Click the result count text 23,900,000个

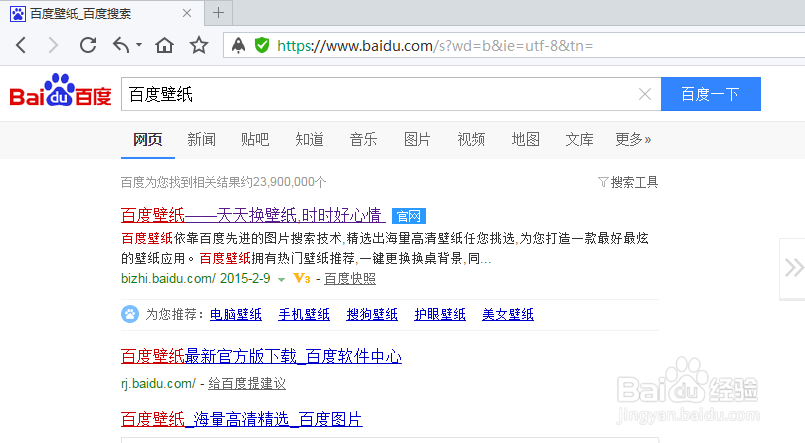[x=290, y=182]
